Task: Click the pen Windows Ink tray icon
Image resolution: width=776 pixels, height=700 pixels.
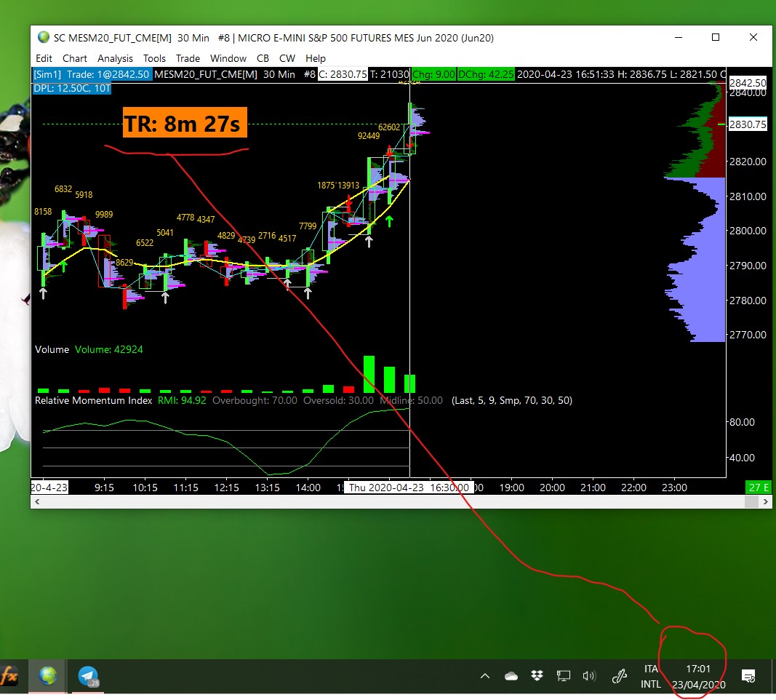Action: pos(619,676)
